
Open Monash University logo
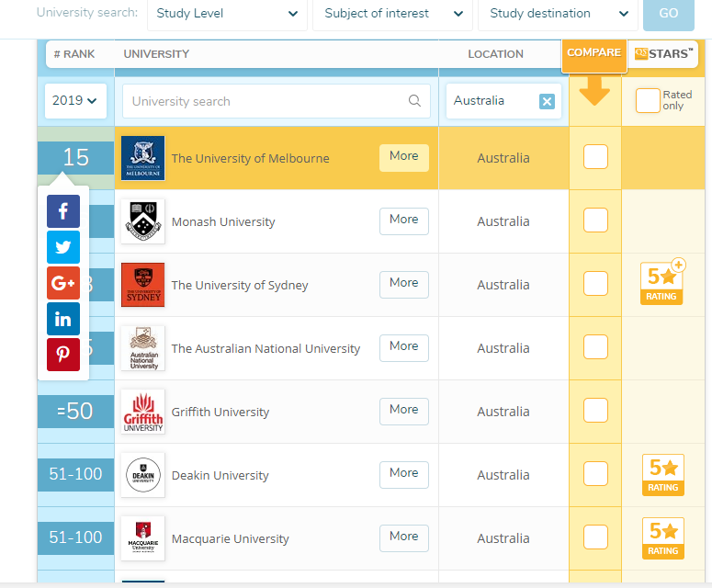pos(143,221)
